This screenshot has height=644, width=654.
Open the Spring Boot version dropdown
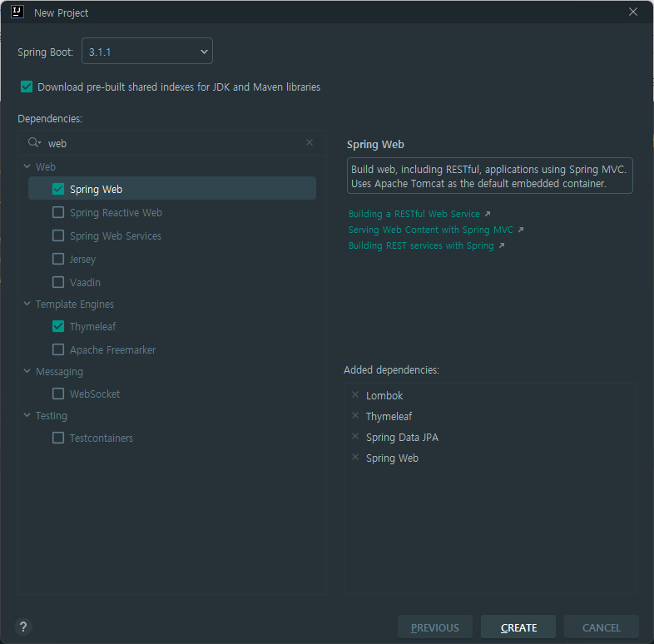click(x=147, y=51)
